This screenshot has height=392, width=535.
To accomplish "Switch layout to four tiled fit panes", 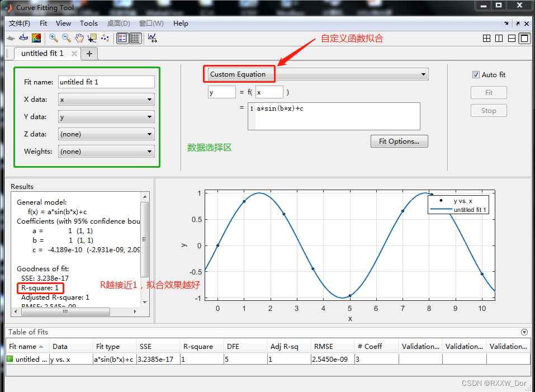I will (x=486, y=38).
